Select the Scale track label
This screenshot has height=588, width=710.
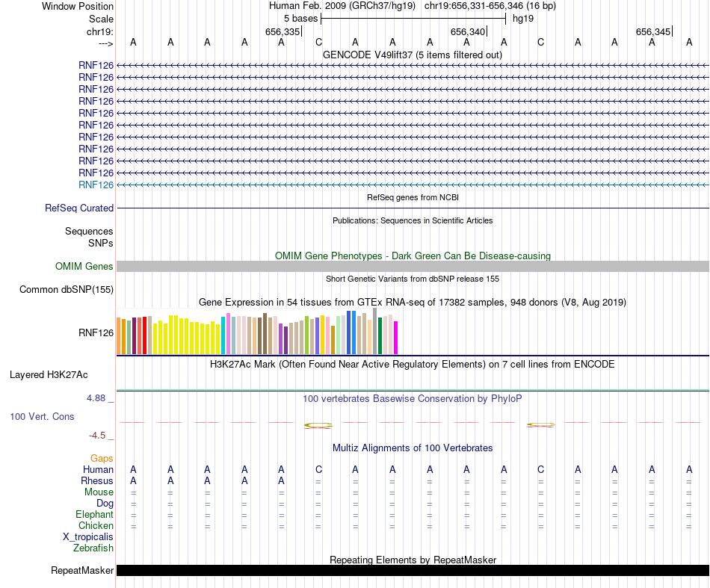tap(101, 19)
